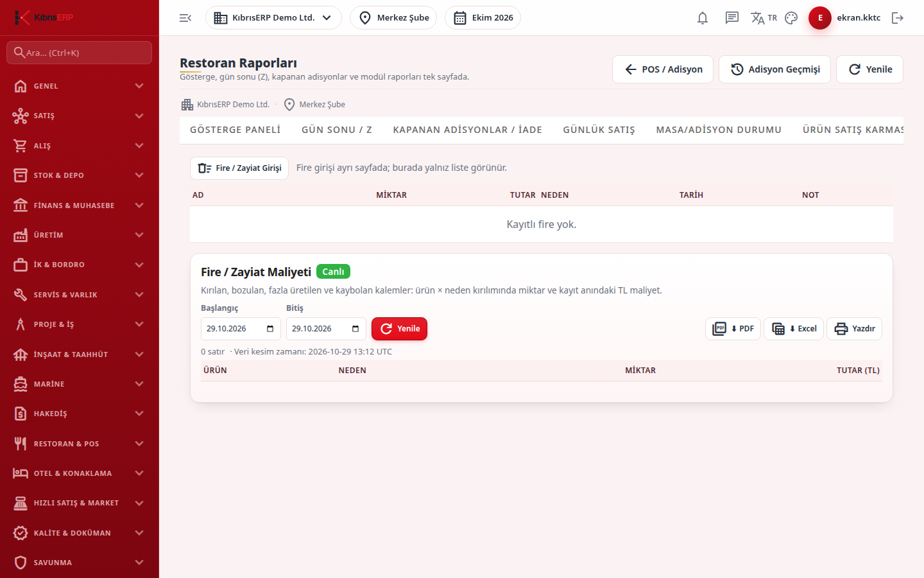This screenshot has width=924, height=578.
Task: Click the Savunma shield icon
Action: tap(21, 563)
